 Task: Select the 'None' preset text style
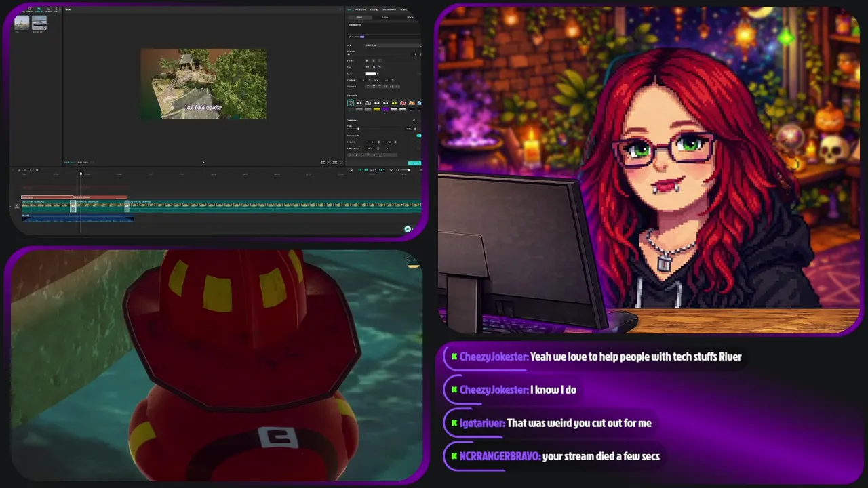click(351, 103)
